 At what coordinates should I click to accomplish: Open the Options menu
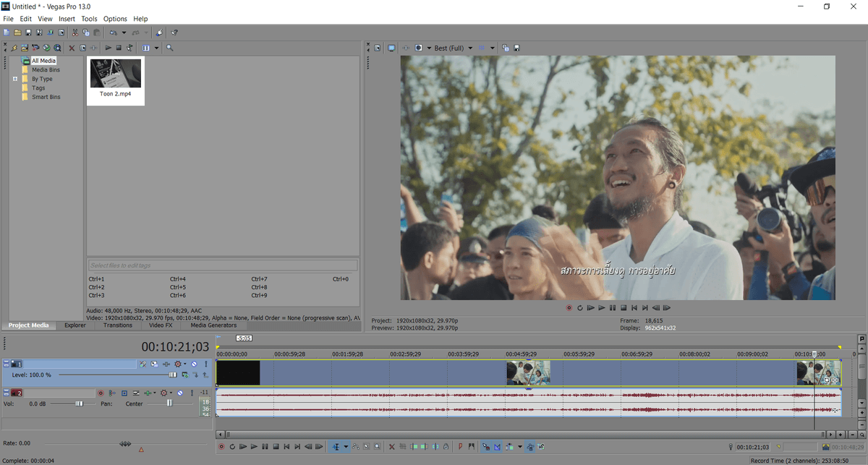point(115,19)
